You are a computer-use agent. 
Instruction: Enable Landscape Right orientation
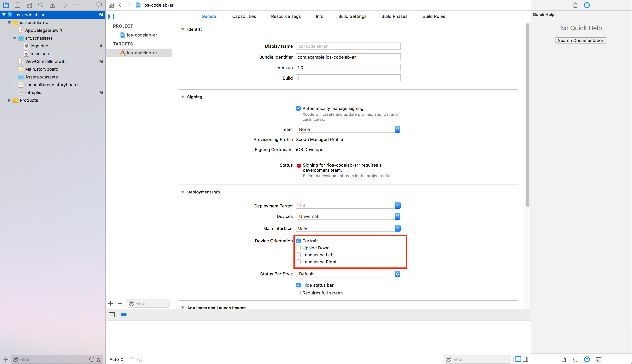coord(298,262)
